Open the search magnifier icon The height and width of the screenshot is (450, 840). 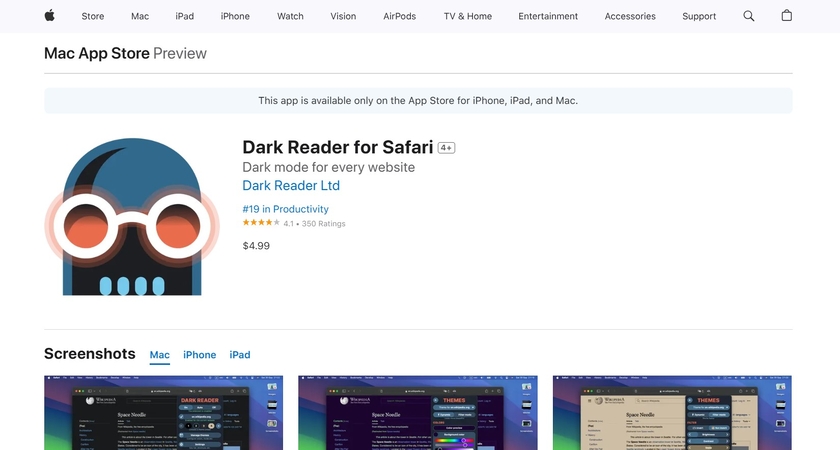pyautogui.click(x=748, y=16)
